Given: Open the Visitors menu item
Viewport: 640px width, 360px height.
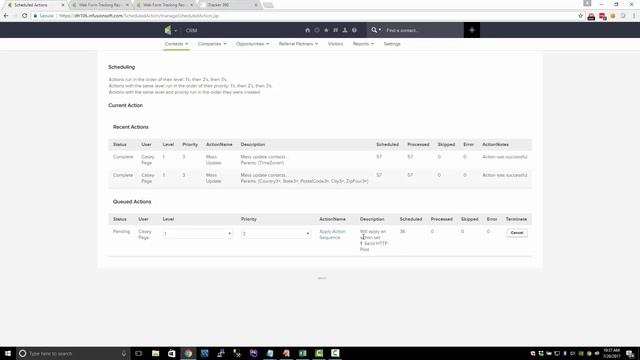Looking at the screenshot, I should pyautogui.click(x=336, y=44).
